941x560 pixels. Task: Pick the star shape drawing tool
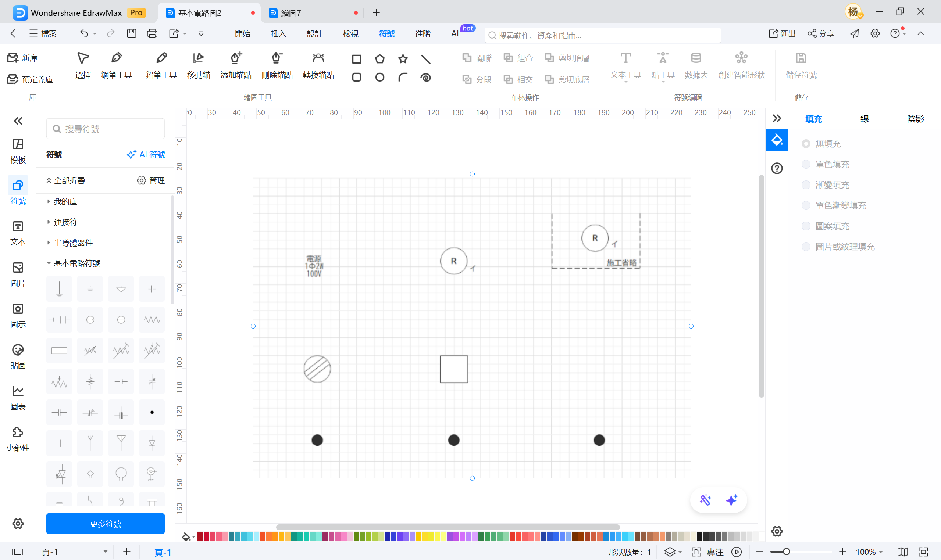coord(403,59)
